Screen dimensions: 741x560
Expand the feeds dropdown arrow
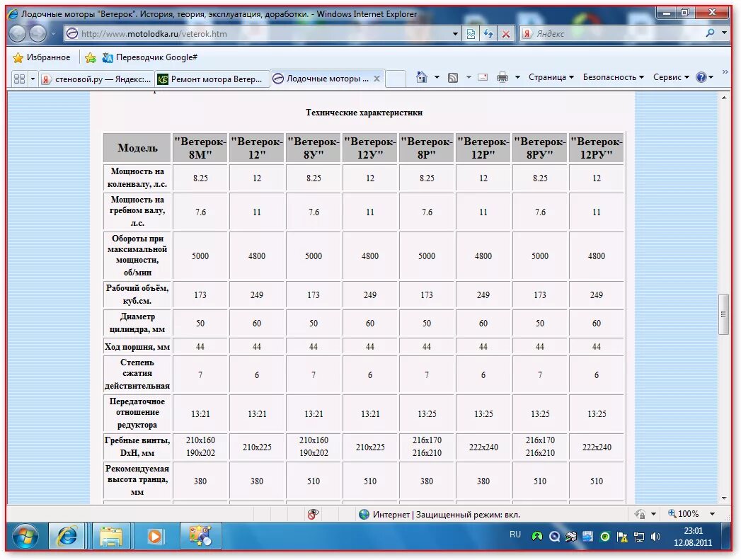coord(469,77)
